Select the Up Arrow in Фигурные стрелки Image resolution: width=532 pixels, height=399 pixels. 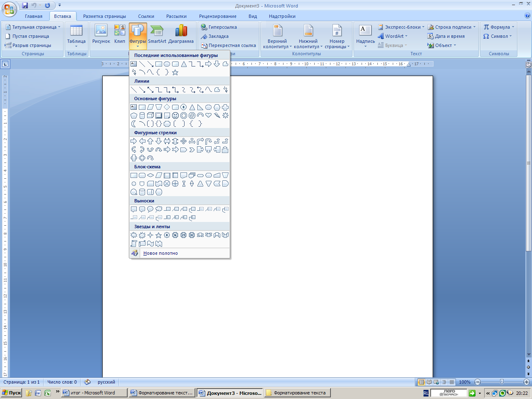point(150,141)
